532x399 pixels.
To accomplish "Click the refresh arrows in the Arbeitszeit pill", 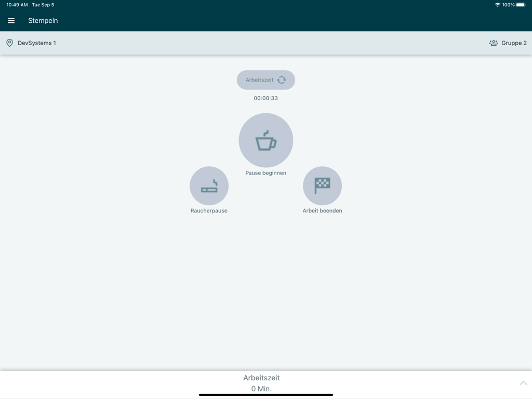I will click(281, 79).
